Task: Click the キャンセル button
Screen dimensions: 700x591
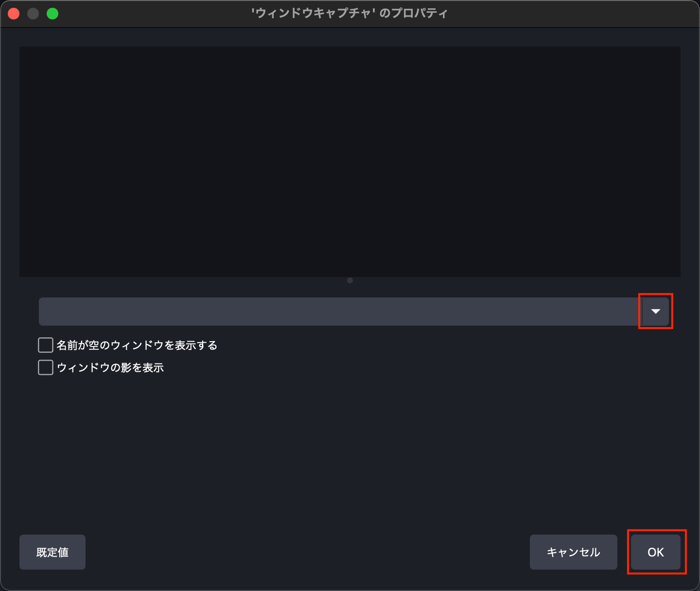Action: (574, 552)
